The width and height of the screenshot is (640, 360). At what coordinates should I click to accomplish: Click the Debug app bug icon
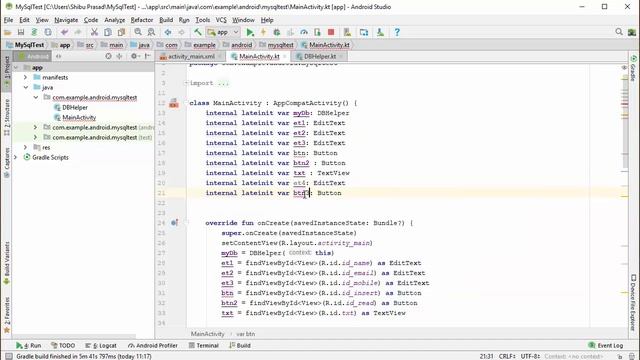click(x=277, y=32)
